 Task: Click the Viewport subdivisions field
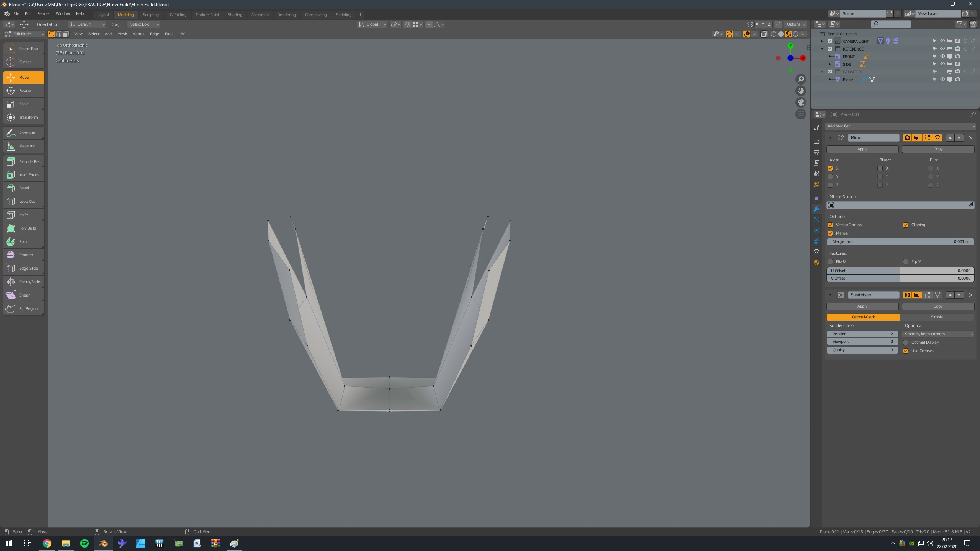click(862, 342)
